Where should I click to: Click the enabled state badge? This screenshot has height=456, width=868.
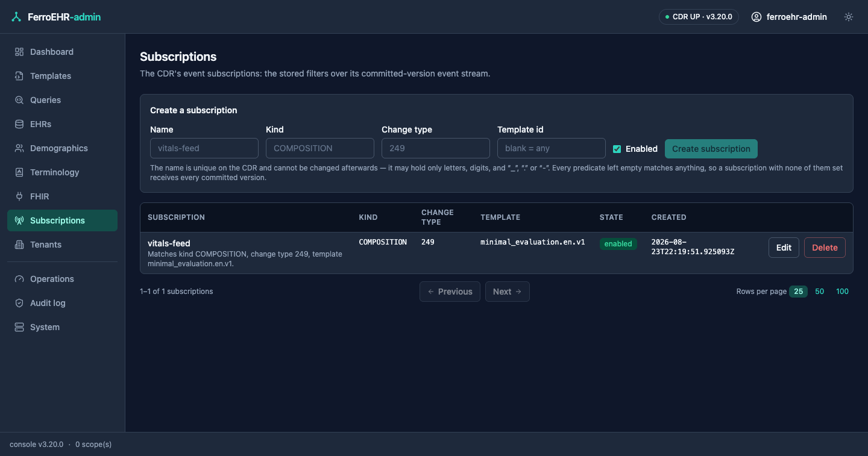[618, 244]
